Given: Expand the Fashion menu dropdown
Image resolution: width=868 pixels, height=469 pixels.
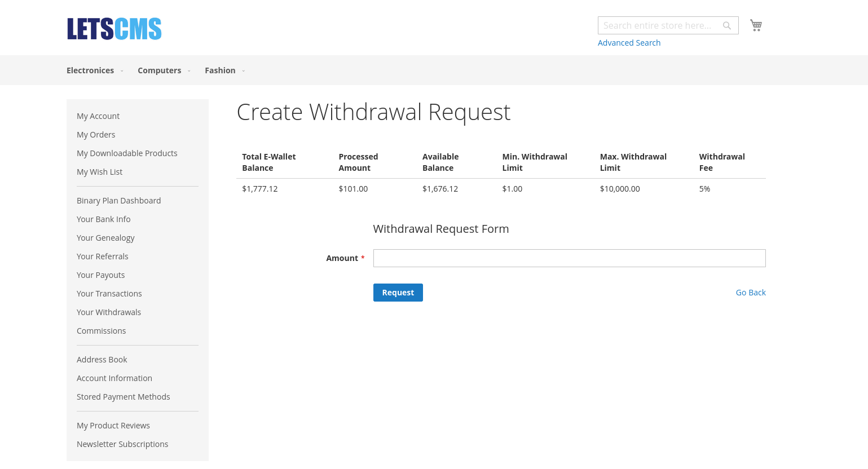Looking at the screenshot, I should [224, 70].
